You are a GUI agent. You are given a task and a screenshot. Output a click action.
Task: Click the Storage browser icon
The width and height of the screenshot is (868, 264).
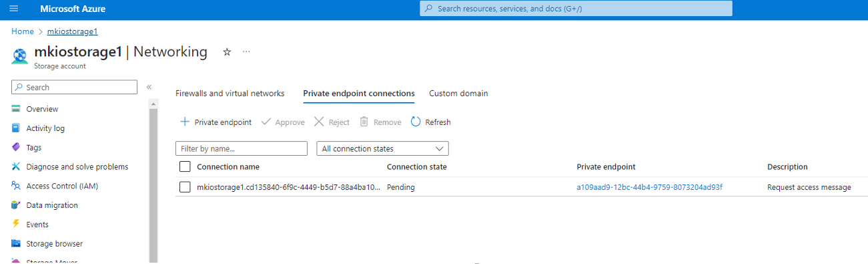pos(16,244)
